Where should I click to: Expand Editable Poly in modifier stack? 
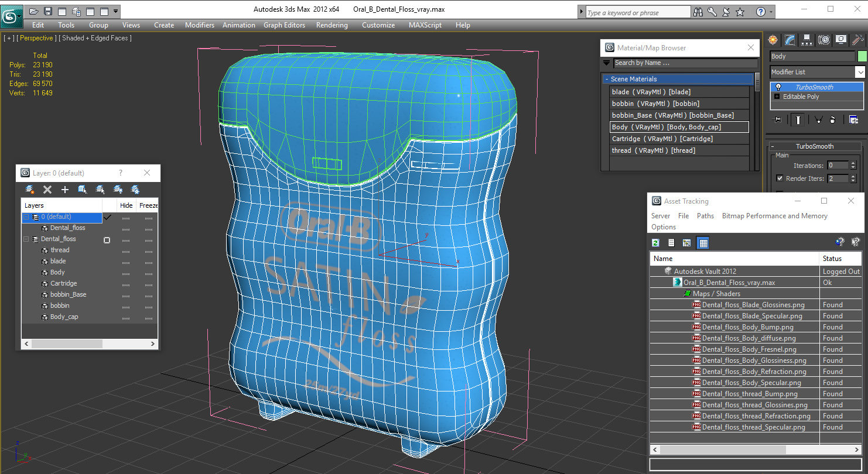pyautogui.click(x=777, y=97)
